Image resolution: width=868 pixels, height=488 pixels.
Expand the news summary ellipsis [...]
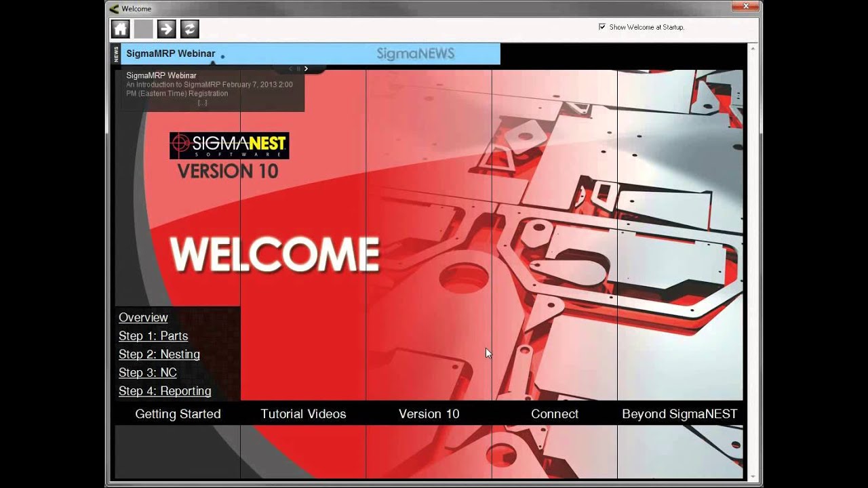click(202, 103)
